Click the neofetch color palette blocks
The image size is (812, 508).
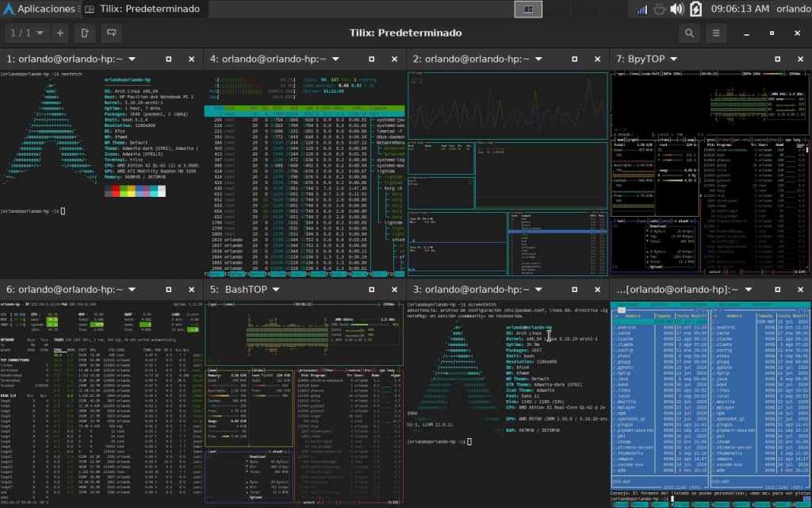point(135,190)
